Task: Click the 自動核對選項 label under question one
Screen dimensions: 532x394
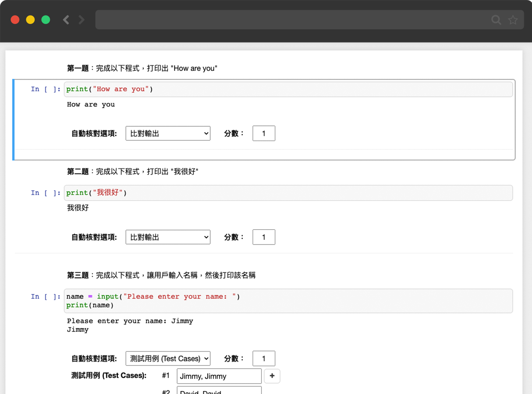Action: 94,134
